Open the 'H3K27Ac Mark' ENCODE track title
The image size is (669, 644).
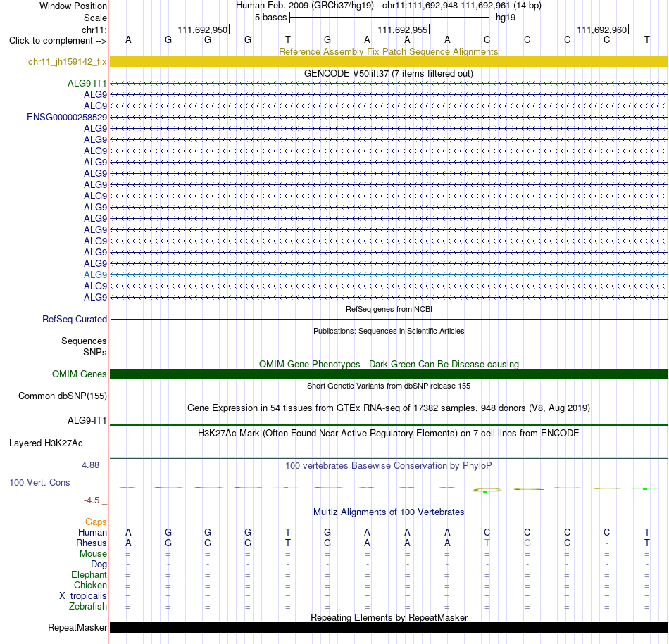click(x=389, y=434)
